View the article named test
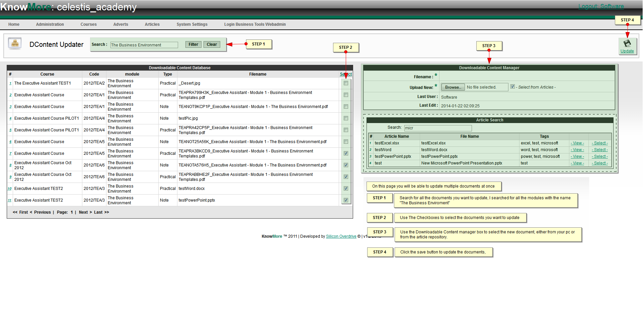The width and height of the screenshot is (644, 331). (577, 163)
